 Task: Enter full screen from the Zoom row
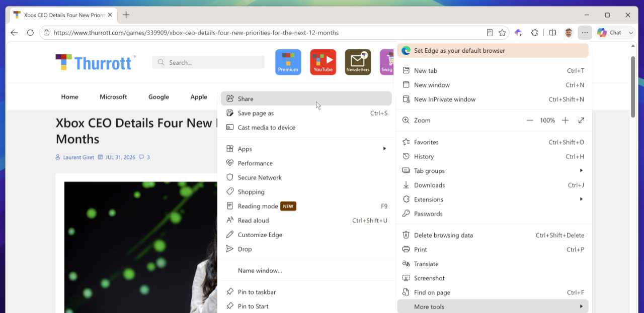tap(582, 121)
